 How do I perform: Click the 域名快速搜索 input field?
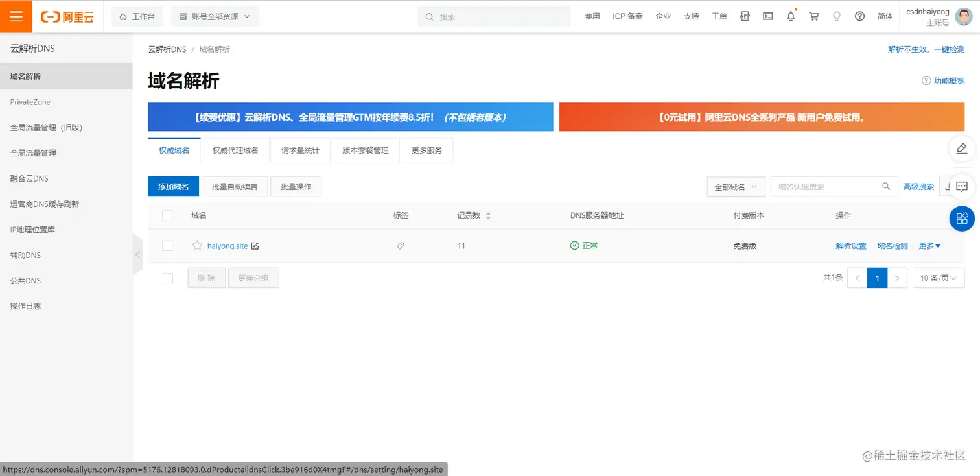(x=823, y=186)
